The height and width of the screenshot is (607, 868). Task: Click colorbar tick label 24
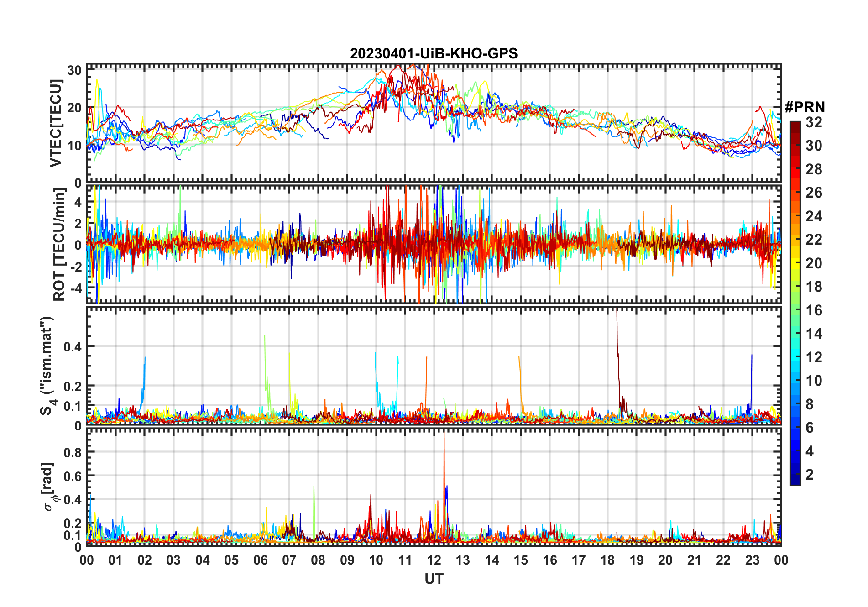click(814, 216)
